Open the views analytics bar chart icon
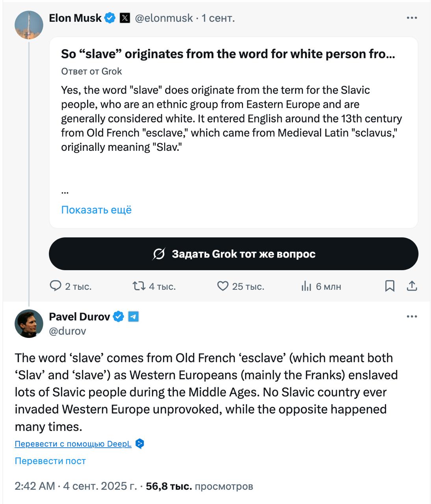 pos(307,286)
